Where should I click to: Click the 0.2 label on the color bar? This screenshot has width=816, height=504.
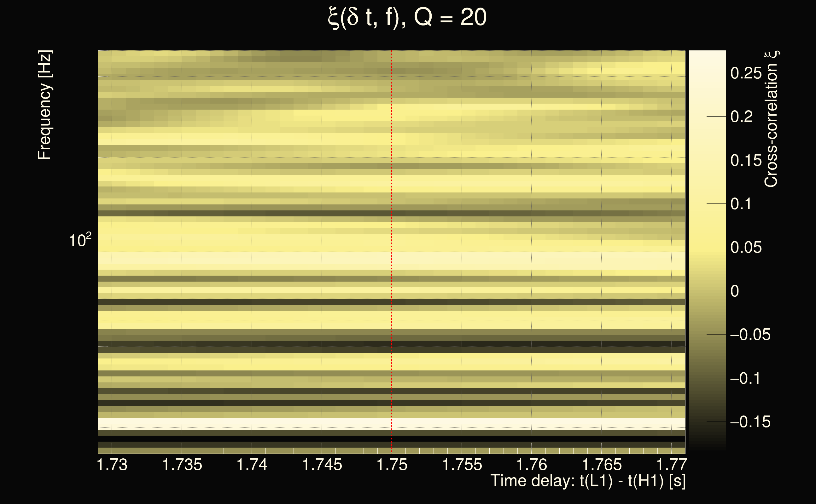[x=741, y=117]
